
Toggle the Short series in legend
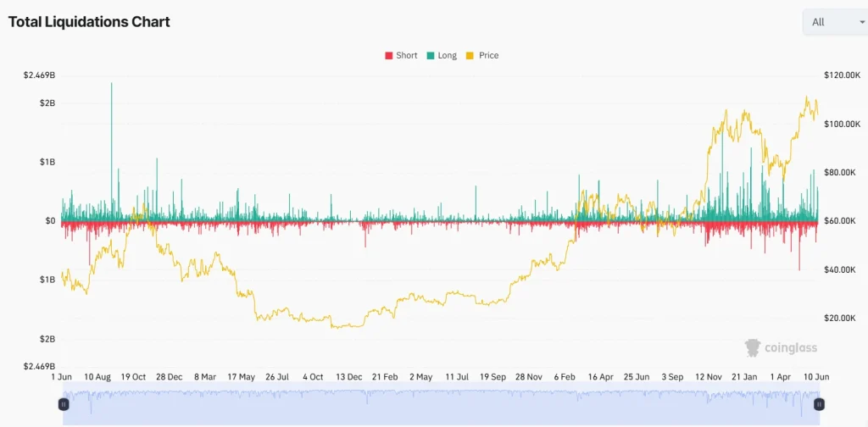pos(401,55)
